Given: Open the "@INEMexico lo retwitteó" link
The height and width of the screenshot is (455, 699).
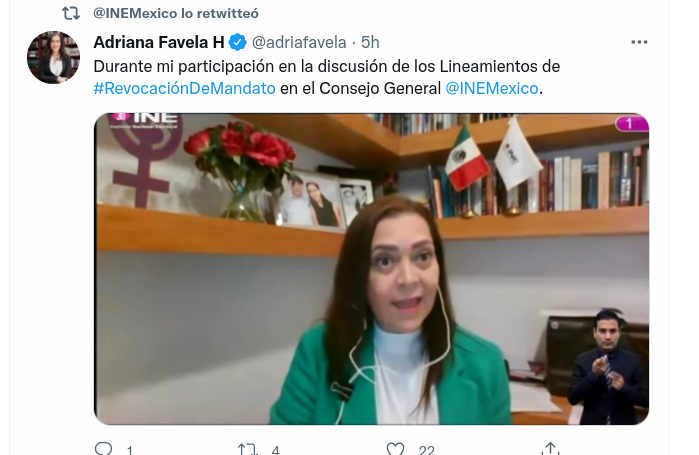Looking at the screenshot, I should tap(176, 13).
